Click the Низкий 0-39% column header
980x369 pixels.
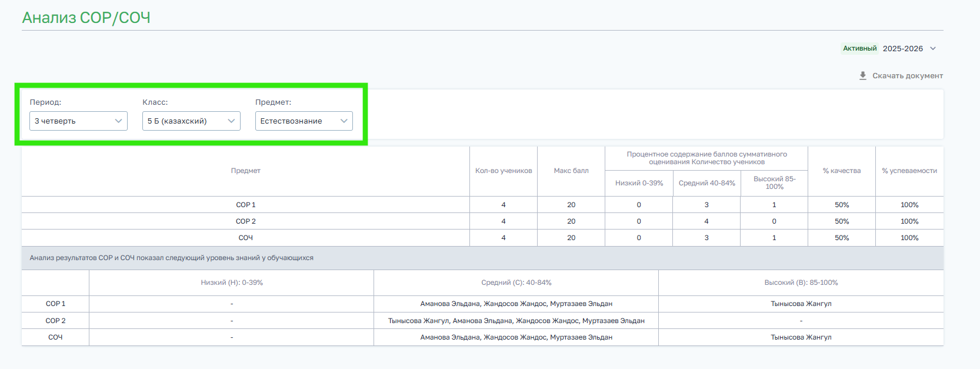[x=639, y=183]
